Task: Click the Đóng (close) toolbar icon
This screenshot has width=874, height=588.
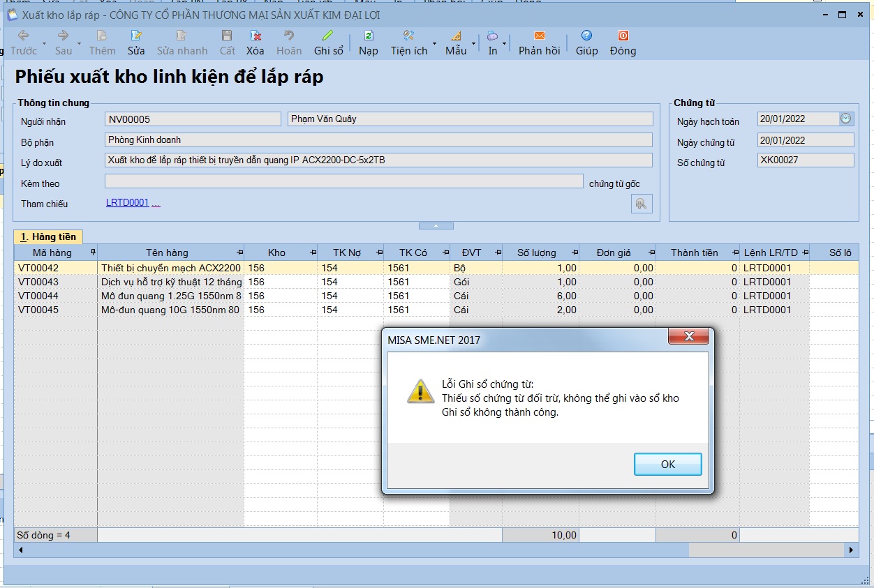Action: 623,36
